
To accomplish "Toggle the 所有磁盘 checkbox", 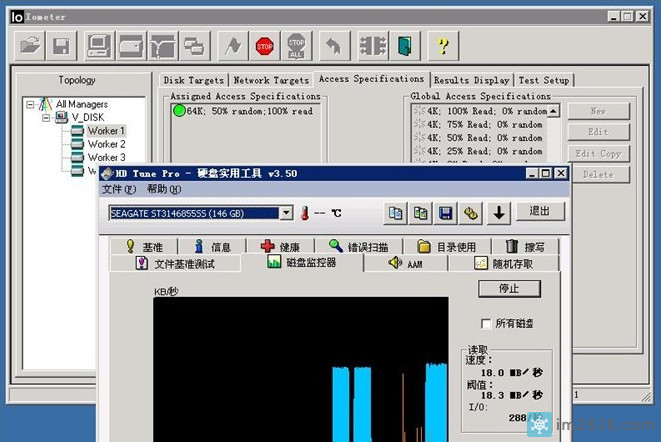I will pyautogui.click(x=487, y=323).
